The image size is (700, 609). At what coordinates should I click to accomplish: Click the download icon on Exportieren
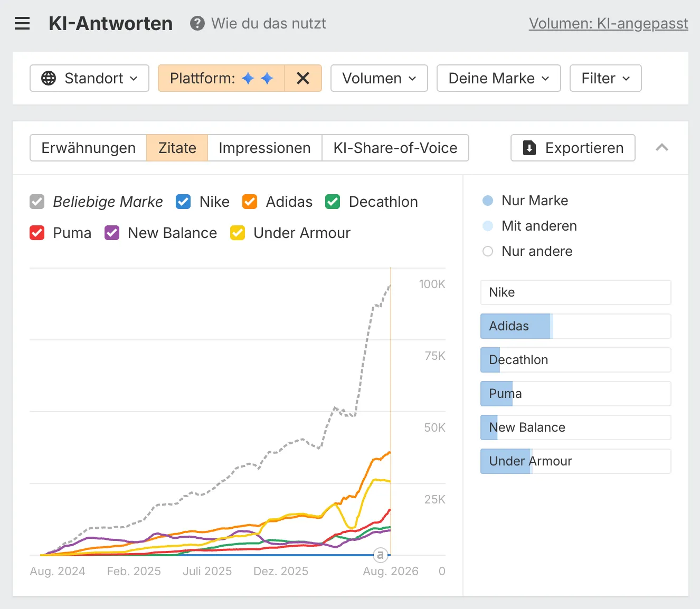pos(529,148)
